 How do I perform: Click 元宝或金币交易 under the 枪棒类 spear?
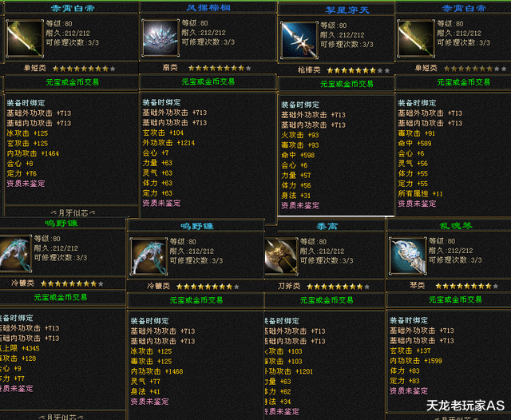(347, 84)
